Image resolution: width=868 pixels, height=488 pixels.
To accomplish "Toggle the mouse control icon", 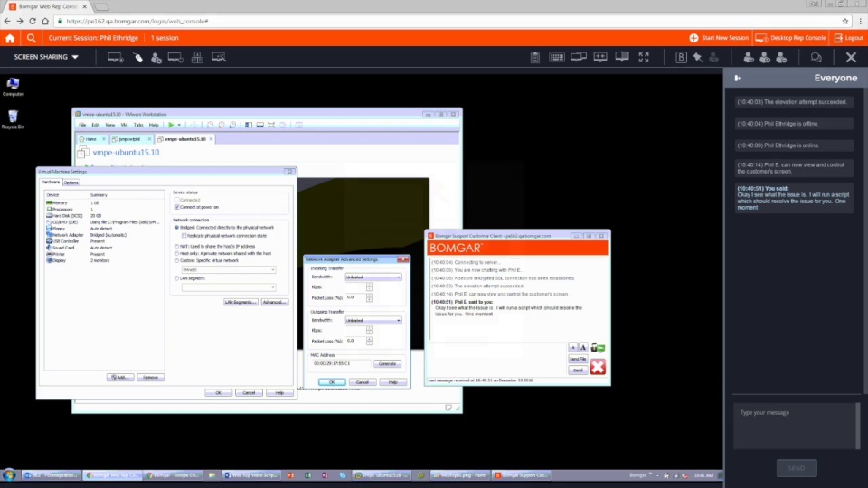I will point(137,58).
